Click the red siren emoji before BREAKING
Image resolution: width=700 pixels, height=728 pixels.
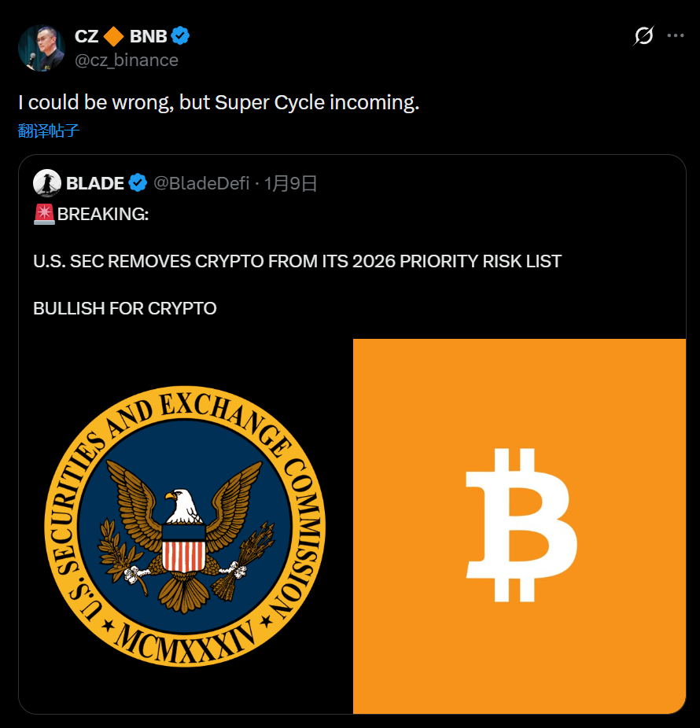(43, 214)
